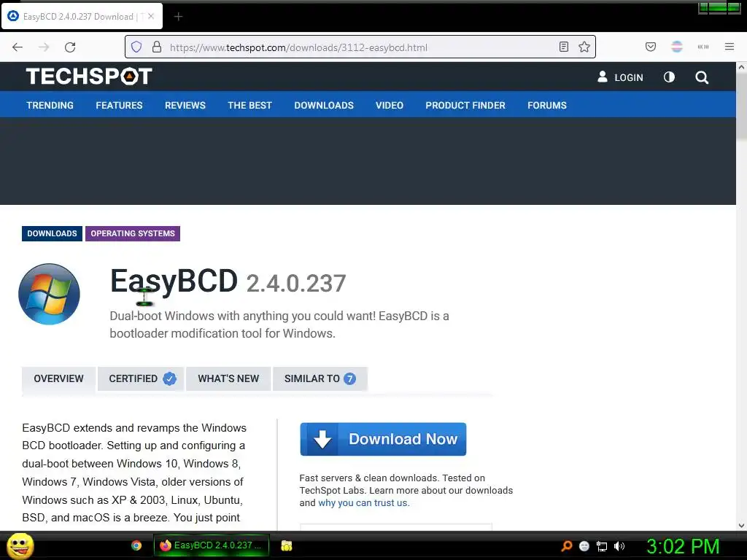Switch to the Firefox EasyBCD taskbar window
Viewport: 747px width, 560px height.
tap(211, 545)
